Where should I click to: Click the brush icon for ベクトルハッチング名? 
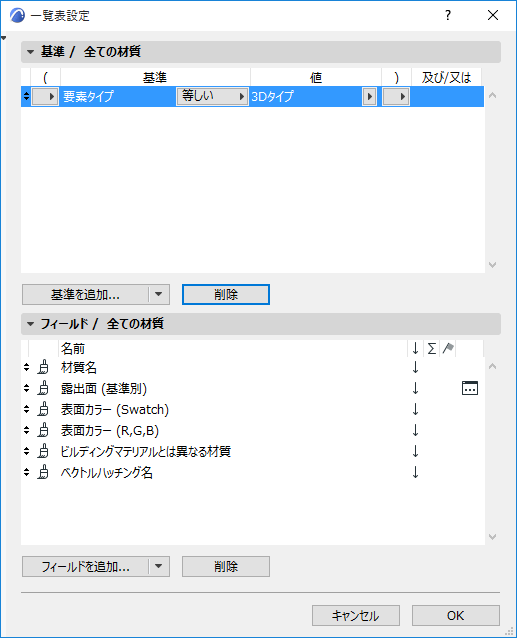point(43,473)
